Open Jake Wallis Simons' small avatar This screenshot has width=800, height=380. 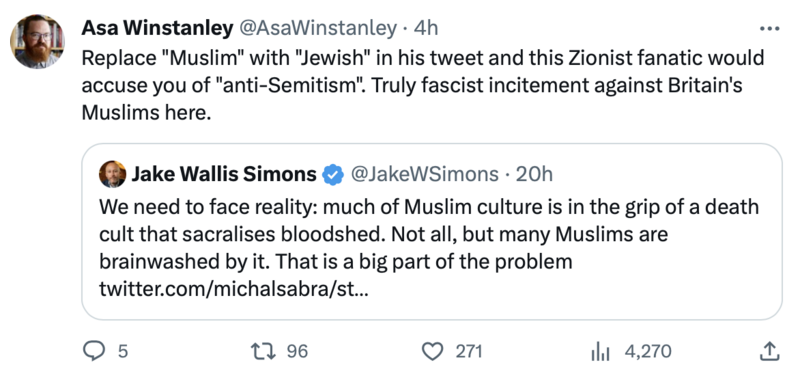[x=112, y=174]
